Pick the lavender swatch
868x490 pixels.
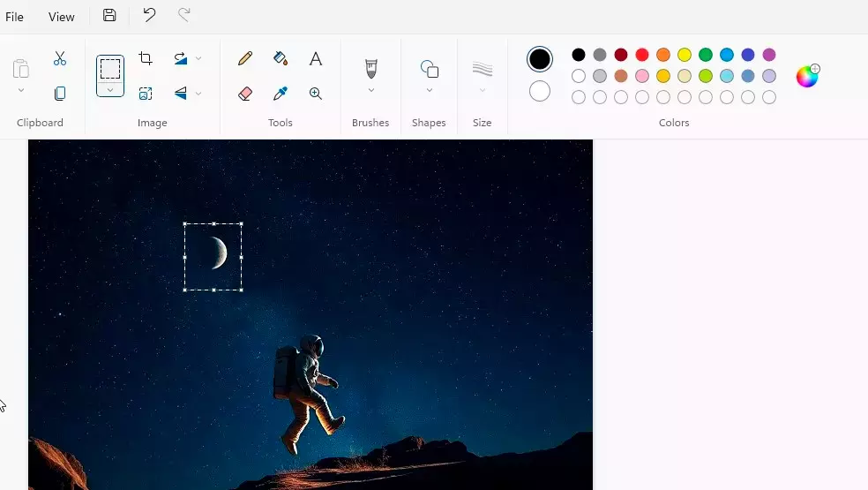(769, 76)
